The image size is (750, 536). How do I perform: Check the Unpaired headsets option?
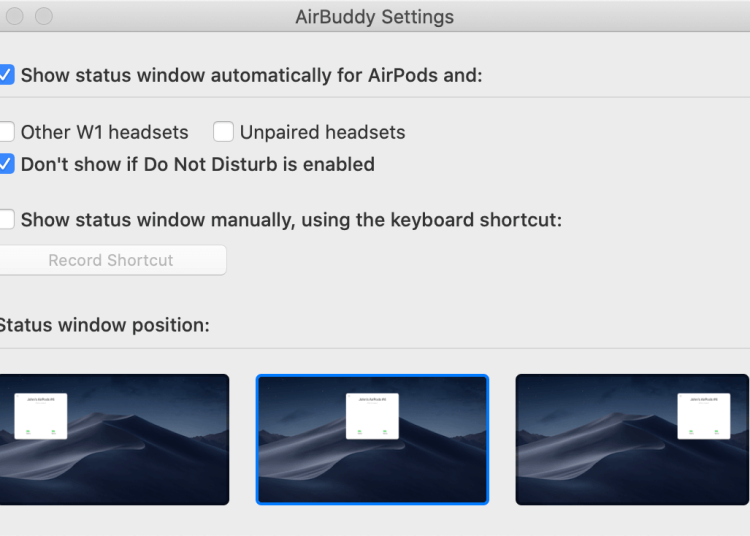point(223,132)
